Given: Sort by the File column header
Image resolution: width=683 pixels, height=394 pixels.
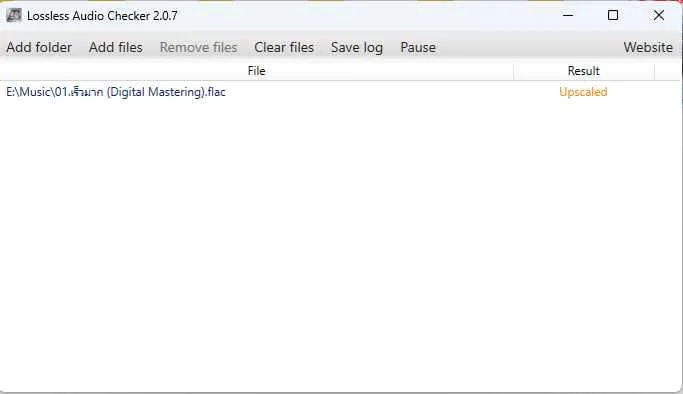Looking at the screenshot, I should click(x=257, y=71).
